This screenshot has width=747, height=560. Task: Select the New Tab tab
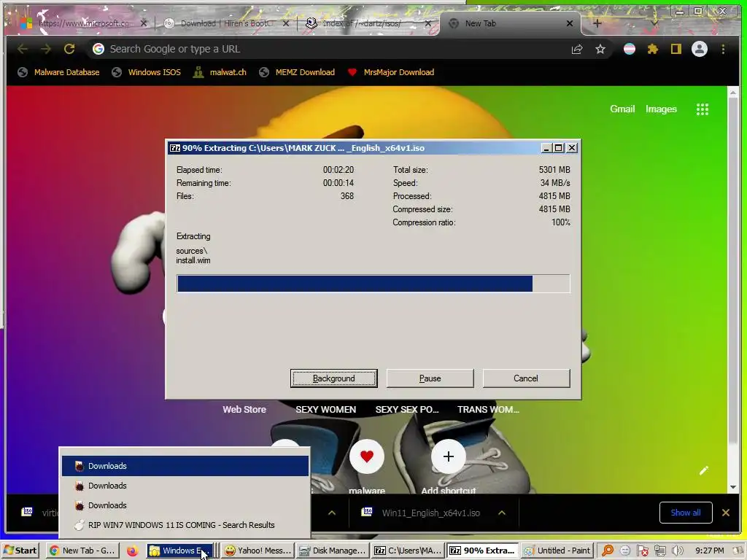510,23
